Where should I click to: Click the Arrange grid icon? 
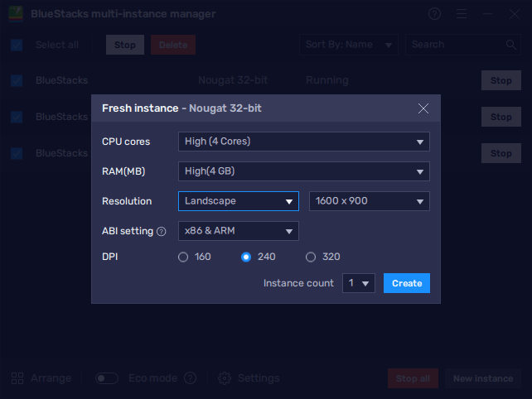pos(17,378)
